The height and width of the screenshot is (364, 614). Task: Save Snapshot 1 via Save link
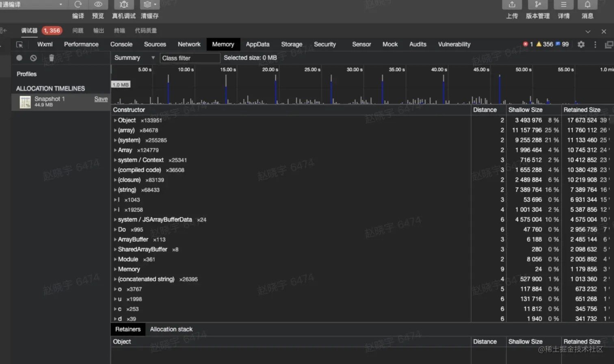101,99
